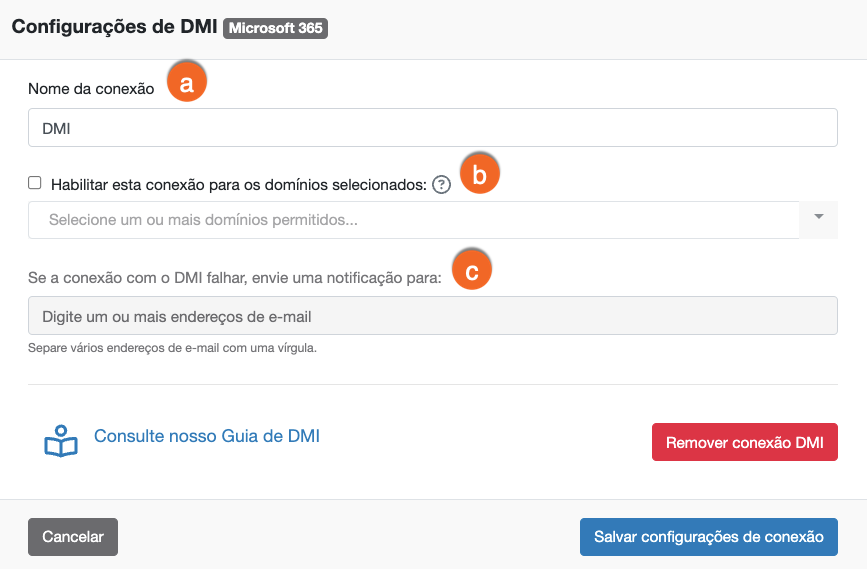Open the allowed domains dropdown arrow
867x569 pixels.
pos(819,217)
